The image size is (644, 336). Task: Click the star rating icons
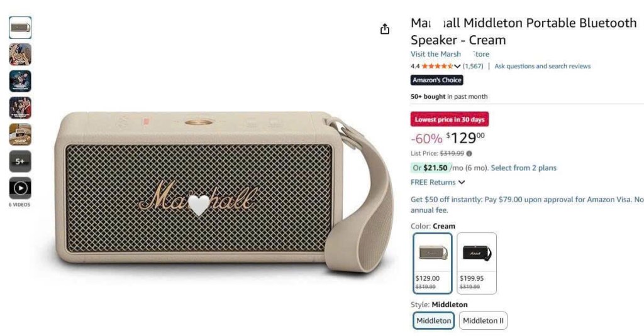click(x=436, y=66)
